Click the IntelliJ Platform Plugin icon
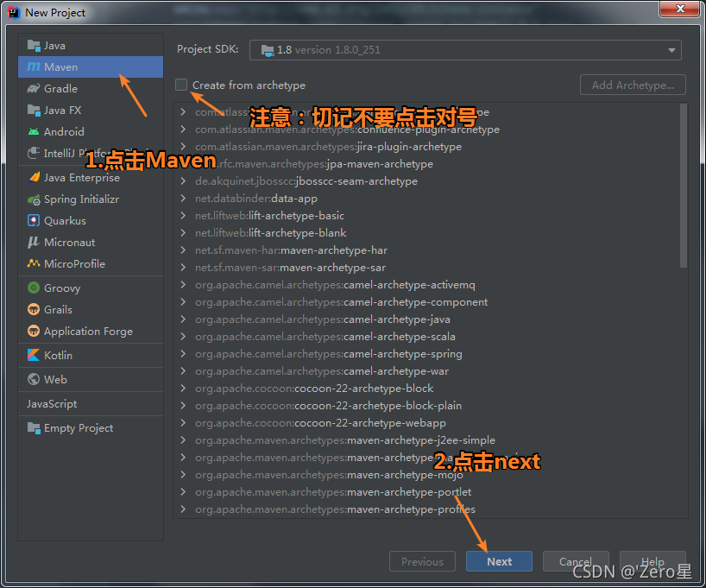Screen dimensions: 706x588 (34, 153)
